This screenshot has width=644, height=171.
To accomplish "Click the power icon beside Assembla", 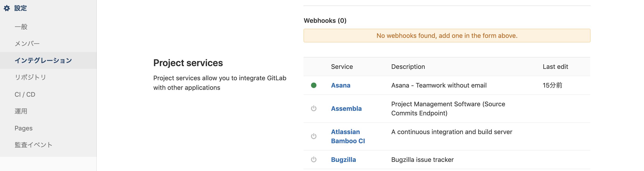I will coord(314,108).
